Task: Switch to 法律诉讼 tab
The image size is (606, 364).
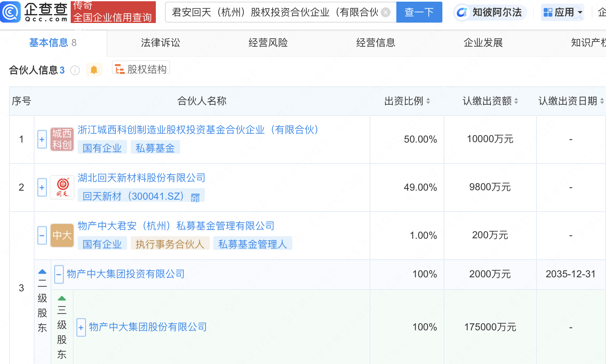Action: click(x=161, y=43)
